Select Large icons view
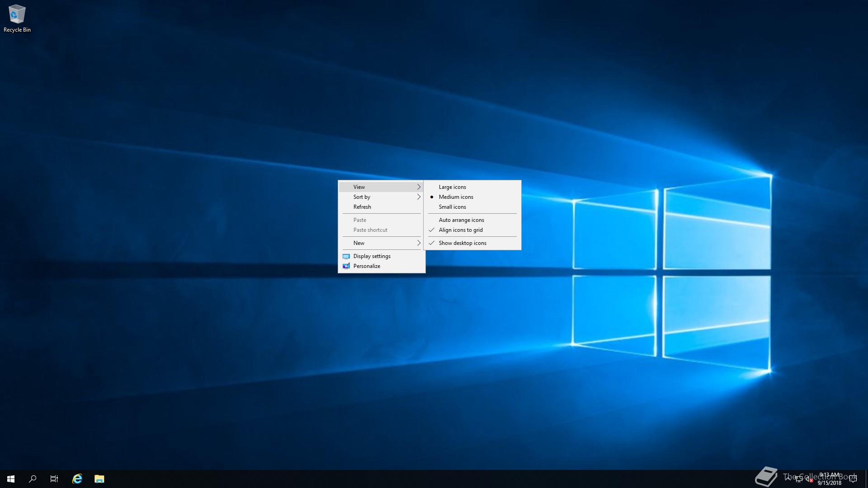 [472, 187]
